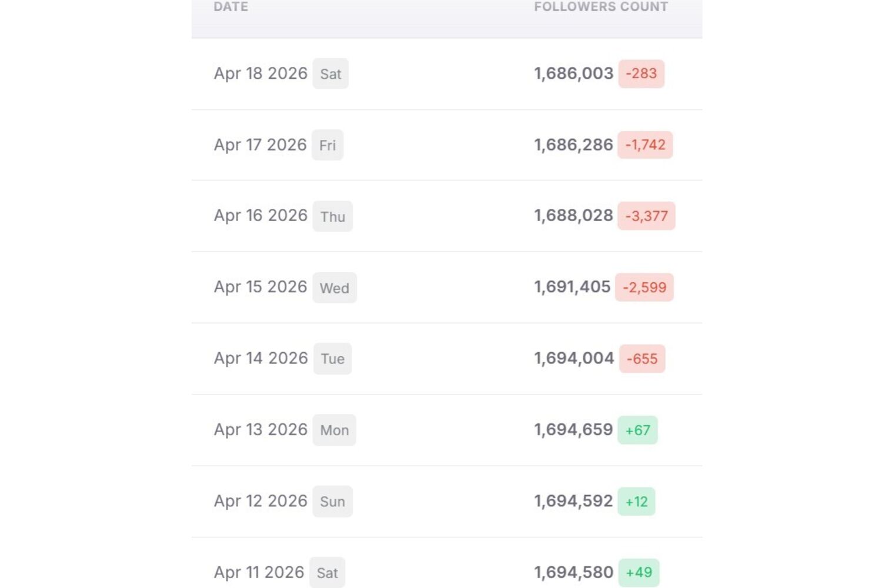Select the -283 change badge

pyautogui.click(x=641, y=74)
